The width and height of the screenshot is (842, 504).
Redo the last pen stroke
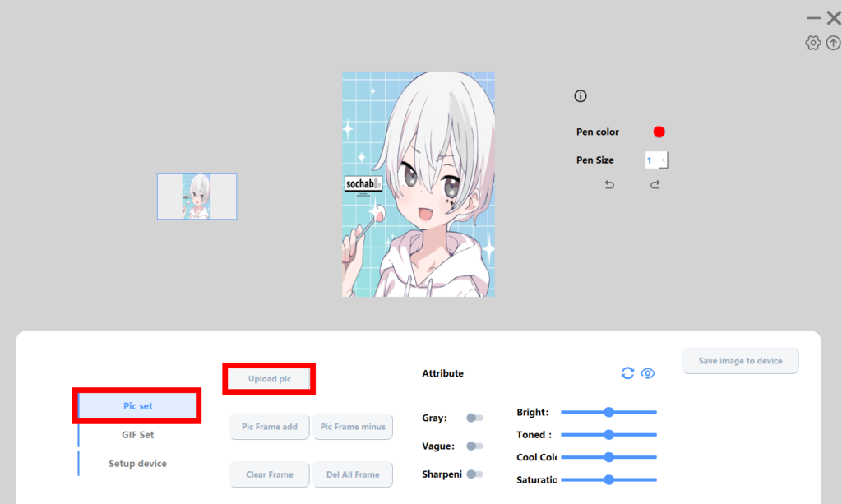tap(655, 184)
